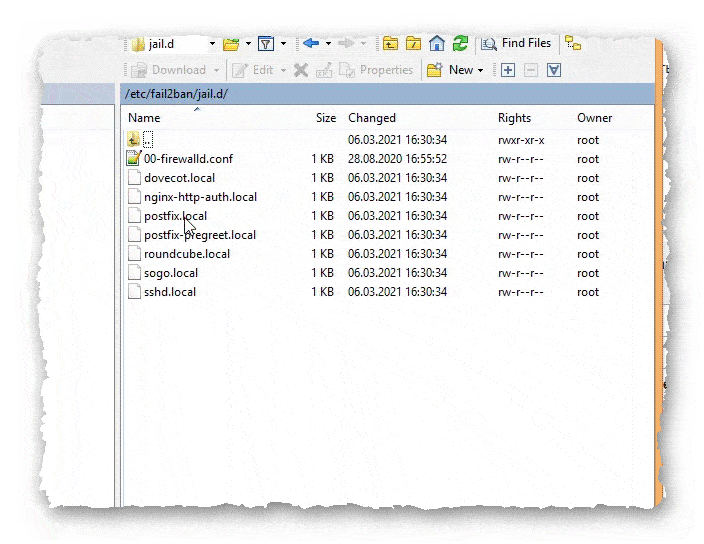Click the dovecot.local file icon

pos(134,178)
